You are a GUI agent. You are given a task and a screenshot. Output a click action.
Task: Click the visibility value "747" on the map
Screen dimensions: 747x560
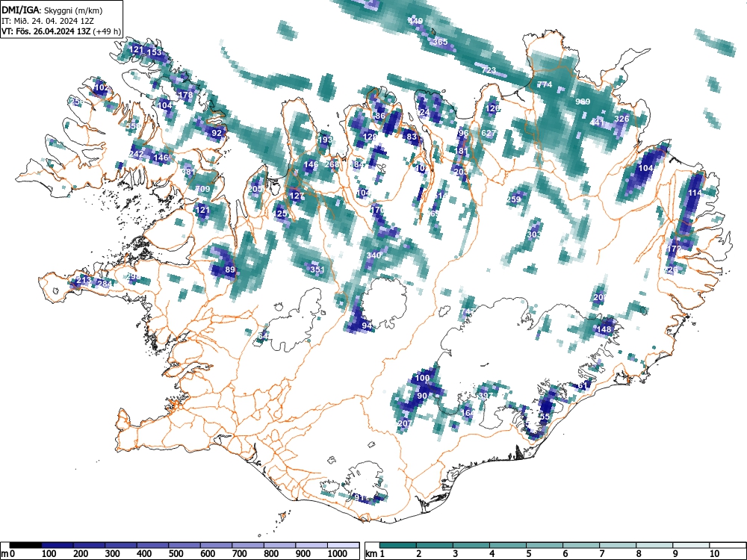coord(468,311)
